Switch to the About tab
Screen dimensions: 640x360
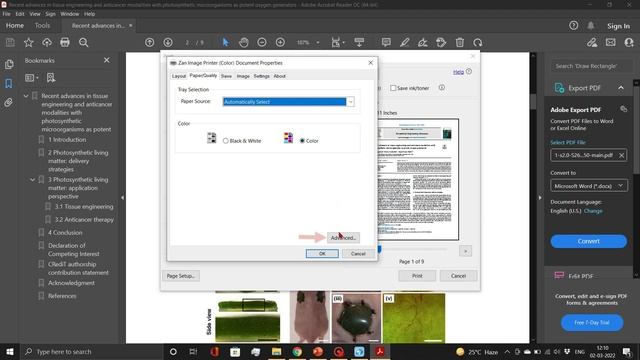280,76
